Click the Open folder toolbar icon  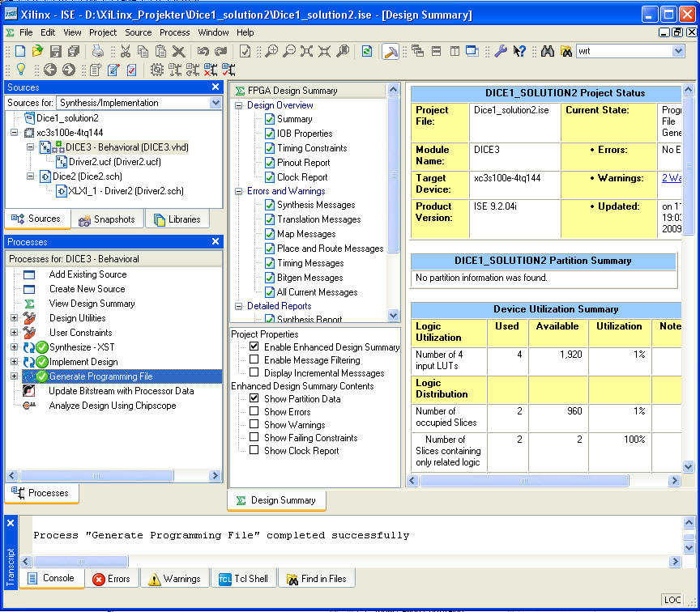[x=37, y=51]
